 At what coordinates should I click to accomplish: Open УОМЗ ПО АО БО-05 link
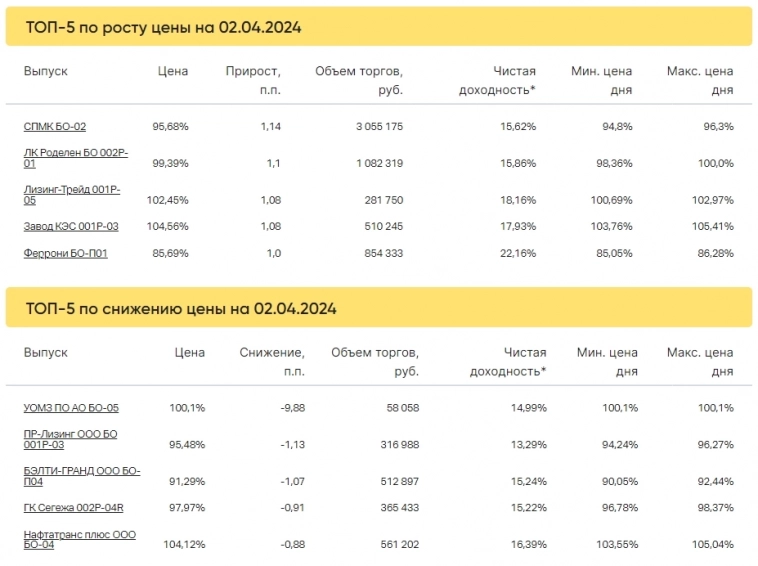[71, 408]
